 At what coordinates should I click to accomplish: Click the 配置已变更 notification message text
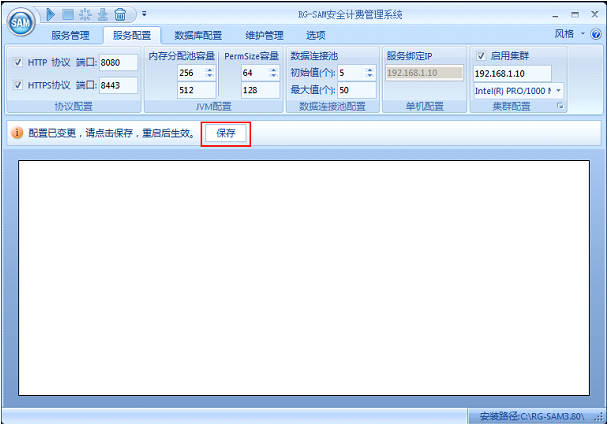pyautogui.click(x=112, y=133)
